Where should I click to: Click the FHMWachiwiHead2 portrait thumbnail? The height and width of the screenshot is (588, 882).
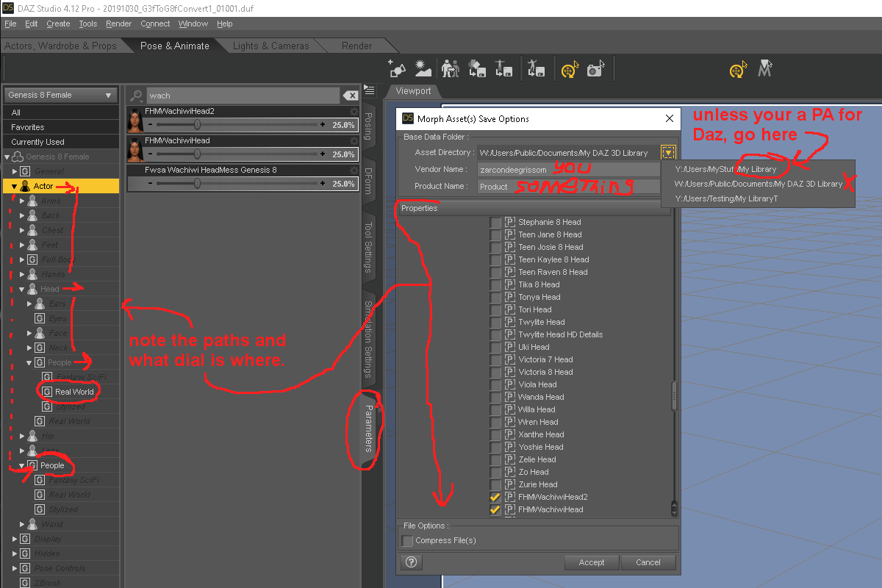(135, 119)
